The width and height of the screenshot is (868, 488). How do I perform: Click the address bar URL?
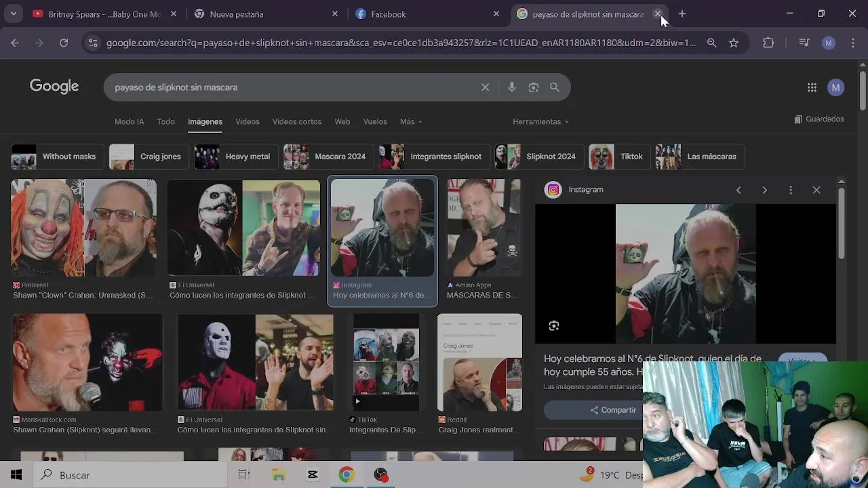pyautogui.click(x=401, y=43)
